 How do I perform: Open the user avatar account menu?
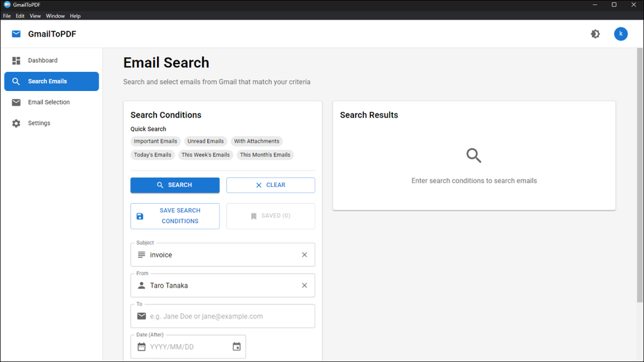click(x=620, y=34)
